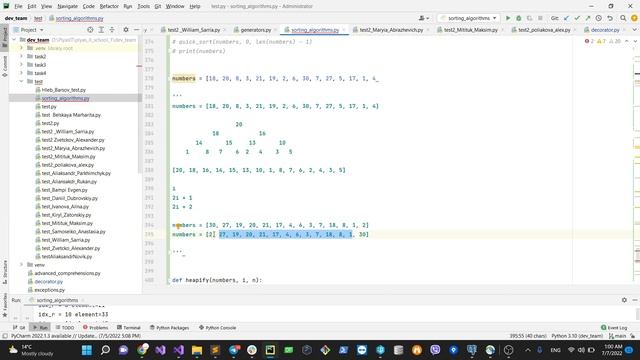Open the Navigate menu
This screenshot has height=360, width=640.
pos(67,6)
